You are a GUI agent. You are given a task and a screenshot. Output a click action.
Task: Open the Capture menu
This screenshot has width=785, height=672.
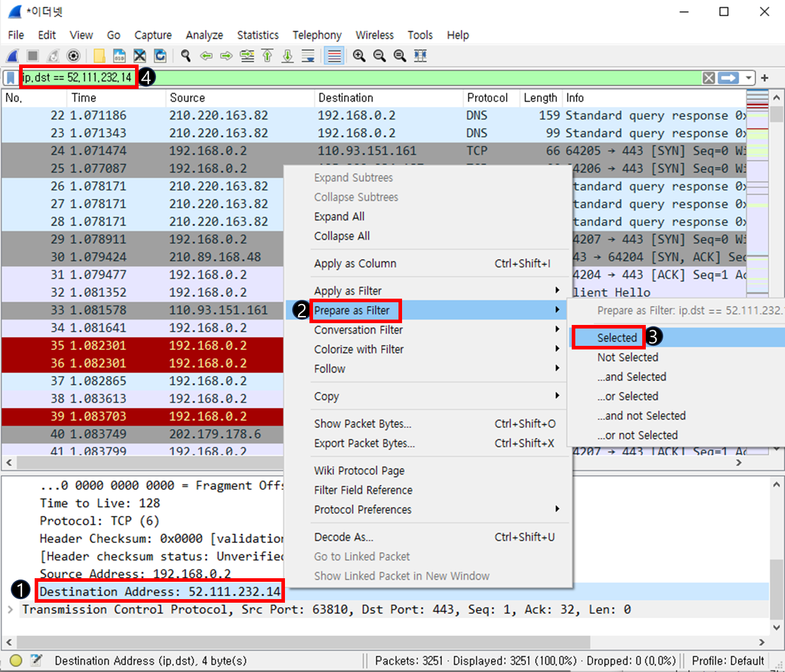click(153, 35)
